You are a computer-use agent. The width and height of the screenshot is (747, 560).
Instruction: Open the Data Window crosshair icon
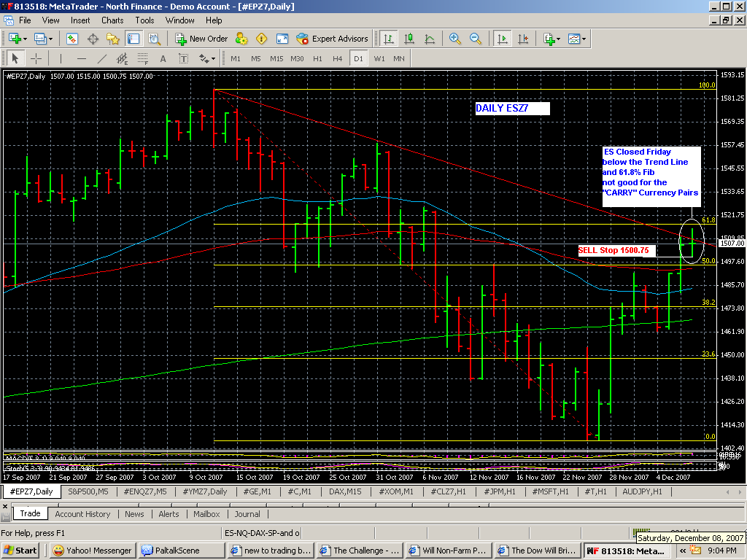(x=93, y=39)
